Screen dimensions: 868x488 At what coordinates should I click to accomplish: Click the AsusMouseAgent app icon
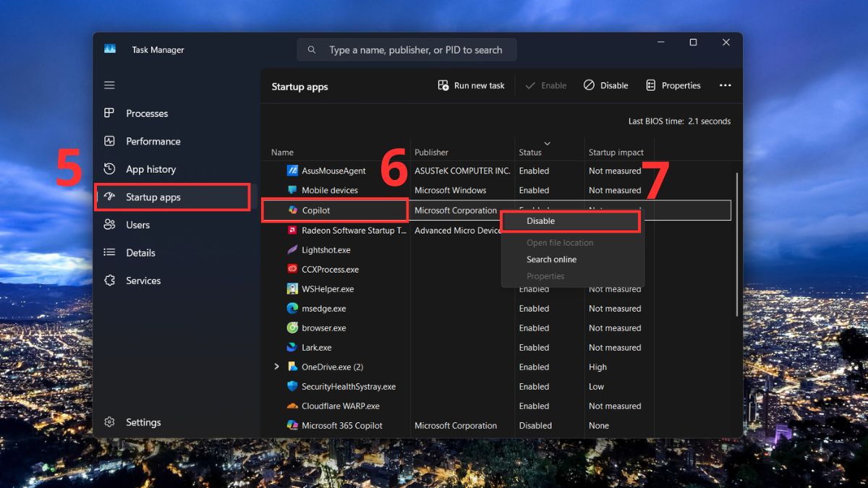292,171
